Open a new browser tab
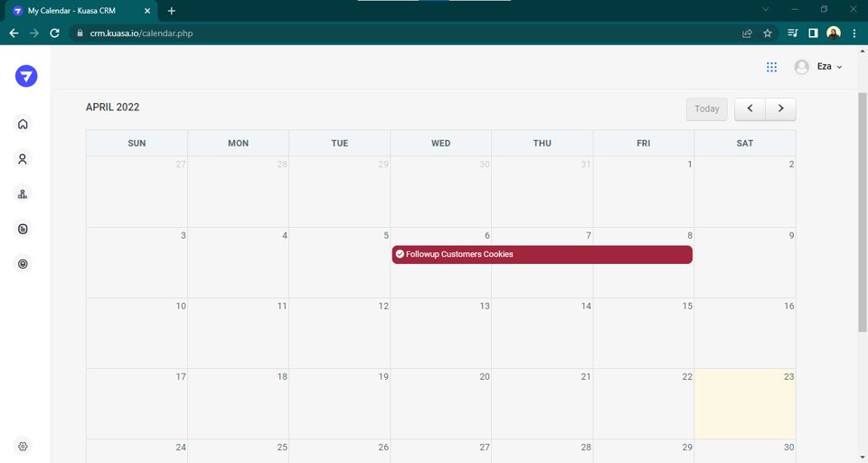This screenshot has height=463, width=868. click(172, 11)
